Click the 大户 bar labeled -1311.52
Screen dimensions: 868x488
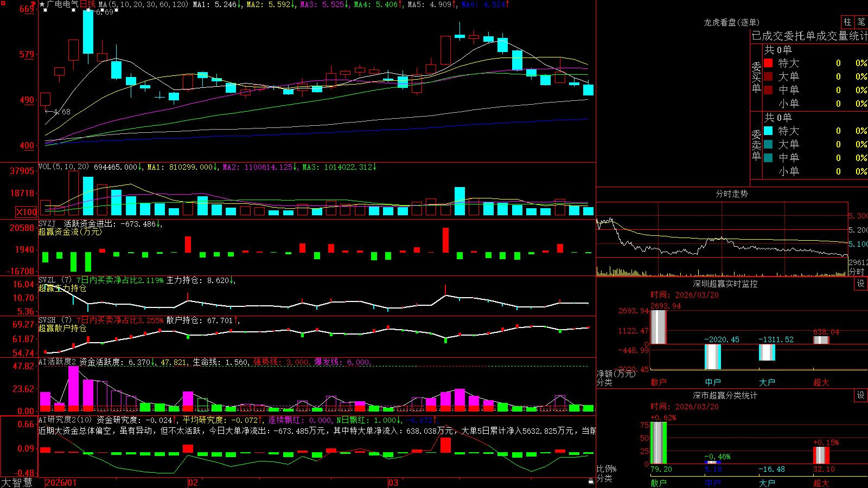[x=767, y=352]
